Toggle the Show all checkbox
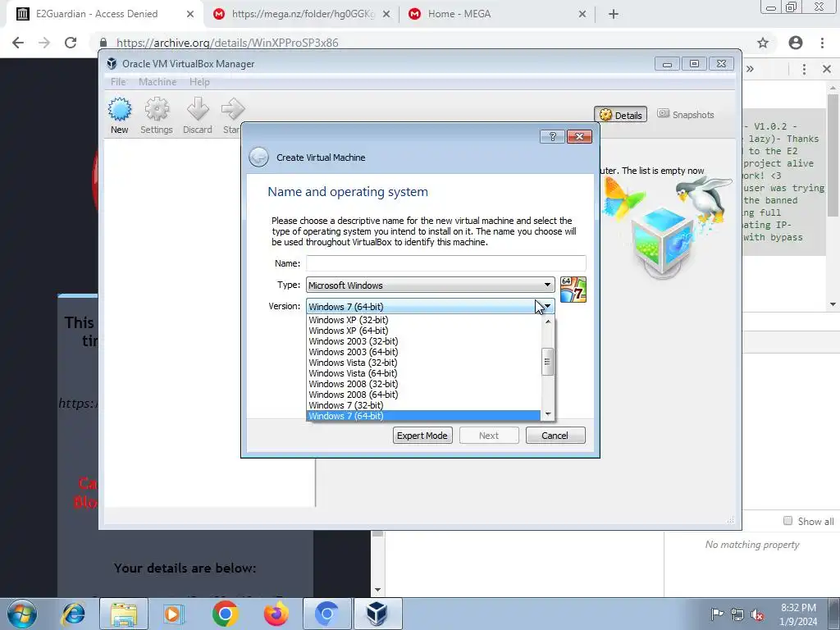Screen dimensions: 840x630 [787, 521]
